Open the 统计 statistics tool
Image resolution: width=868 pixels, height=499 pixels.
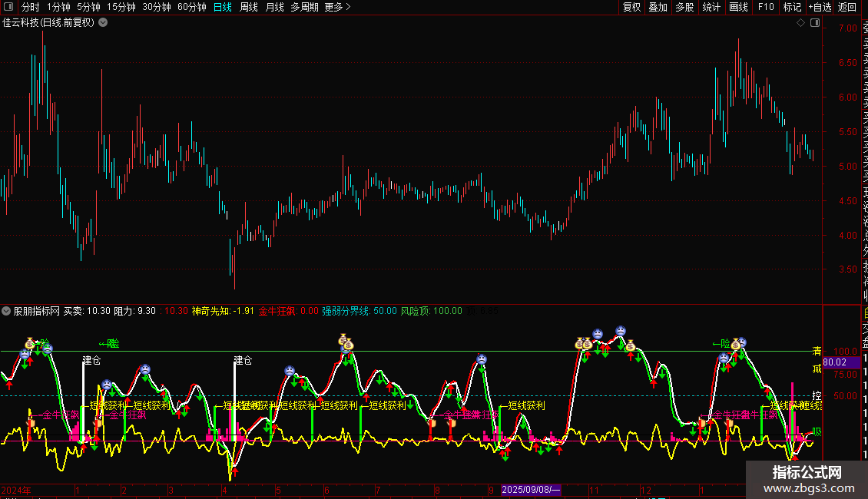(711, 7)
